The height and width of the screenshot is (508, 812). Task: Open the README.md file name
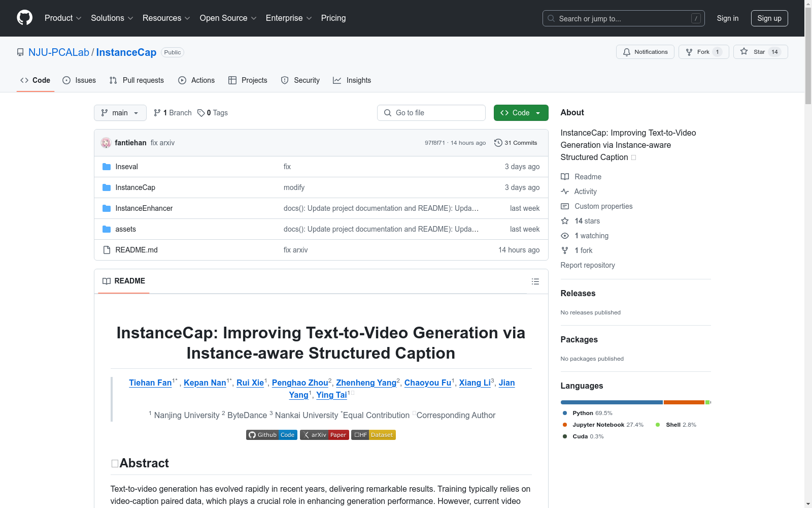[x=137, y=250]
